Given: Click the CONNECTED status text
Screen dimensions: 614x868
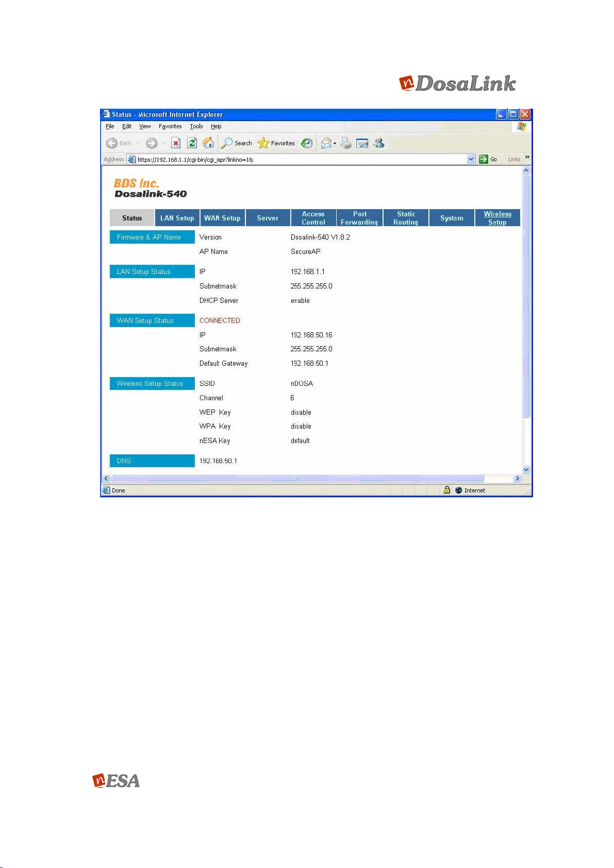Looking at the screenshot, I should pyautogui.click(x=220, y=320).
